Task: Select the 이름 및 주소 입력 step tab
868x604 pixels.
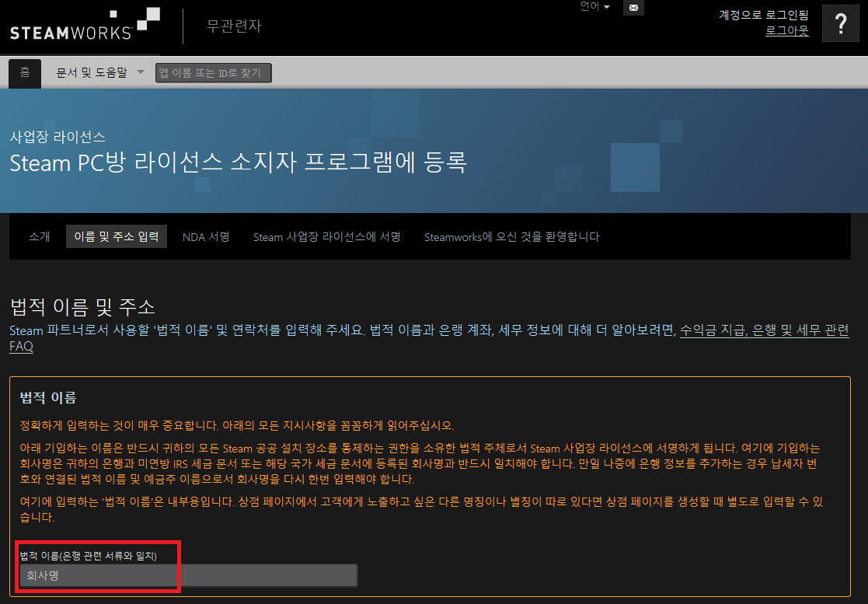Action: [x=117, y=236]
